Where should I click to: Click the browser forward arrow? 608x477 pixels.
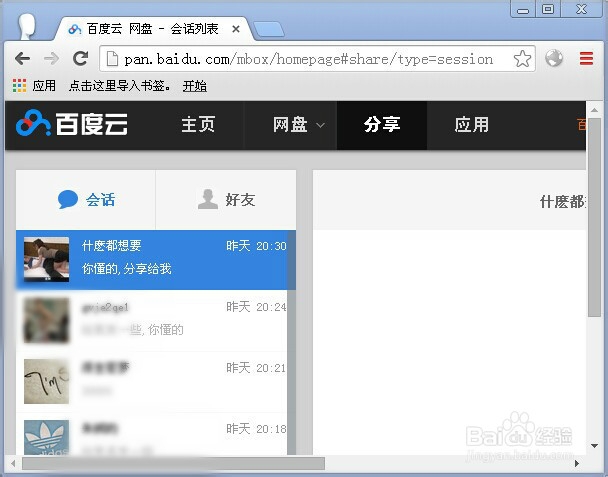51,59
